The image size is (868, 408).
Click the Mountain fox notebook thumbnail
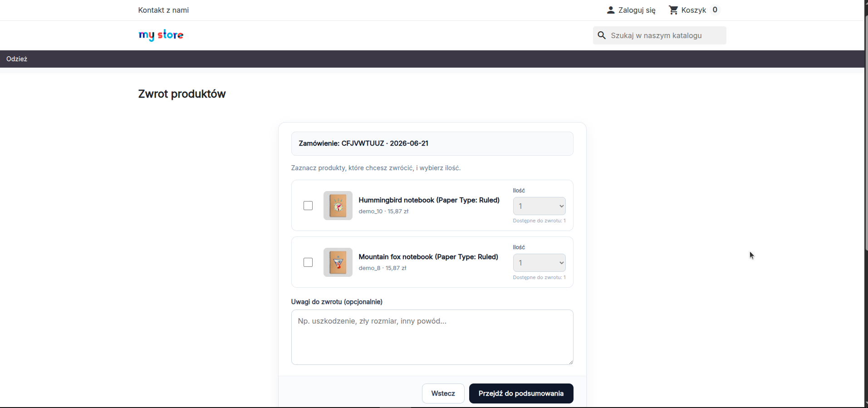pyautogui.click(x=338, y=262)
